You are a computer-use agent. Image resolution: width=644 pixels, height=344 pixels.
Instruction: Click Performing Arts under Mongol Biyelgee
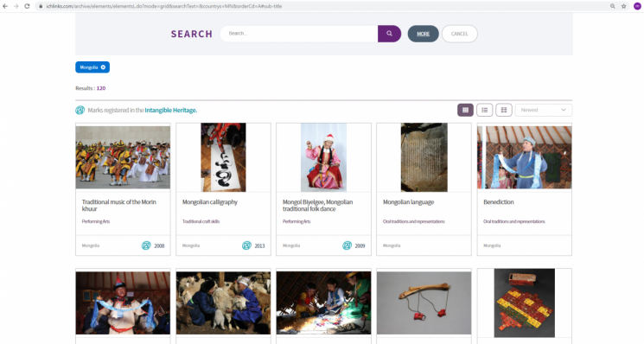[x=296, y=221]
